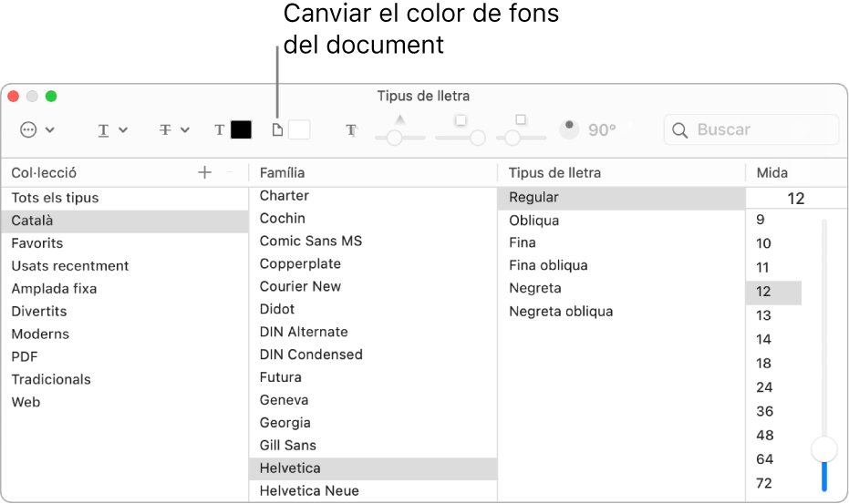Adjust the shadow blur slider

[461, 138]
